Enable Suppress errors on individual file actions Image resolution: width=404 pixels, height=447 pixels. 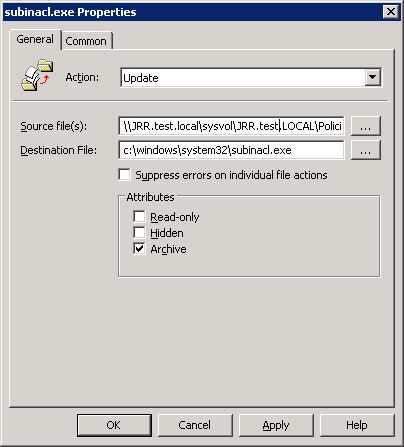(x=125, y=175)
